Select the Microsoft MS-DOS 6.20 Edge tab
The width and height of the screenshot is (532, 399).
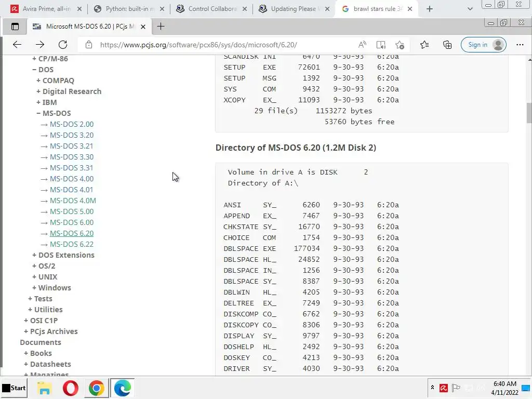point(89,26)
